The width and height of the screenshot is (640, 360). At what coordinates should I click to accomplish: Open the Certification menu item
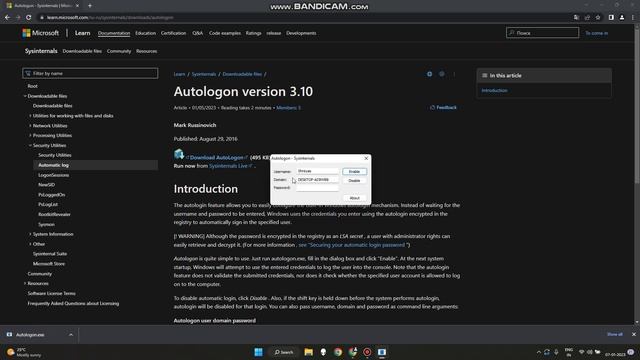click(173, 33)
